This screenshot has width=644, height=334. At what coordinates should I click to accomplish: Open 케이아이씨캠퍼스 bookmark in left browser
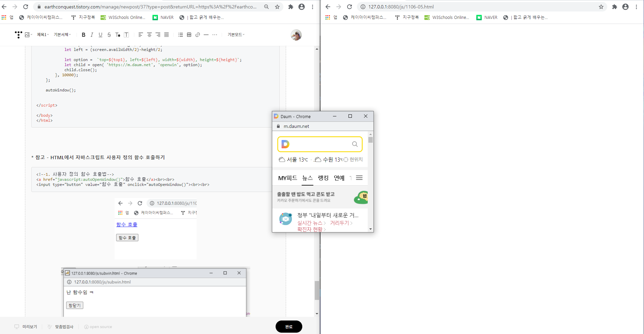click(x=41, y=18)
